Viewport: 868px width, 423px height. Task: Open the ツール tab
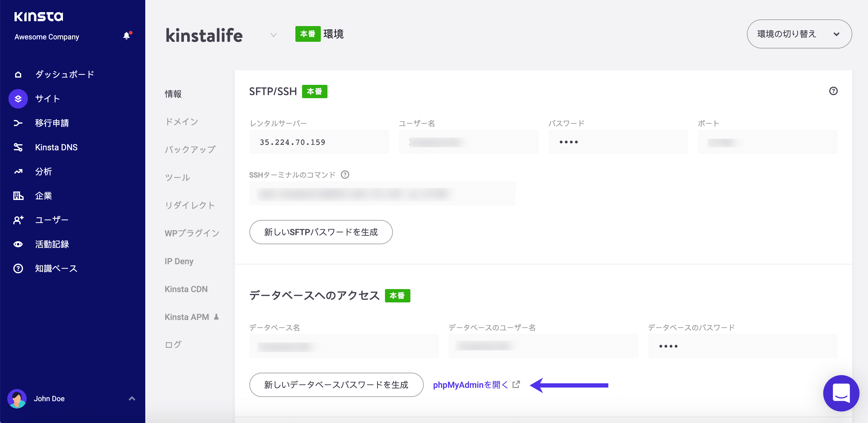point(177,177)
